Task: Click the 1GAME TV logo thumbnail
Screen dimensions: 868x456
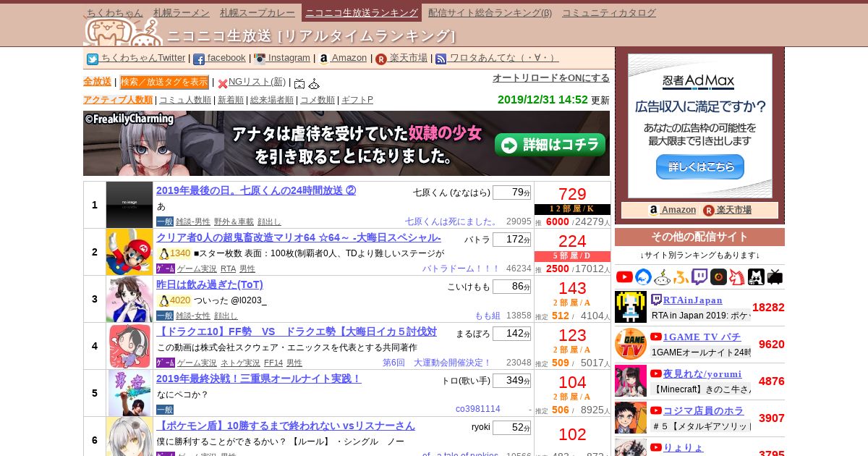Action: coord(631,344)
